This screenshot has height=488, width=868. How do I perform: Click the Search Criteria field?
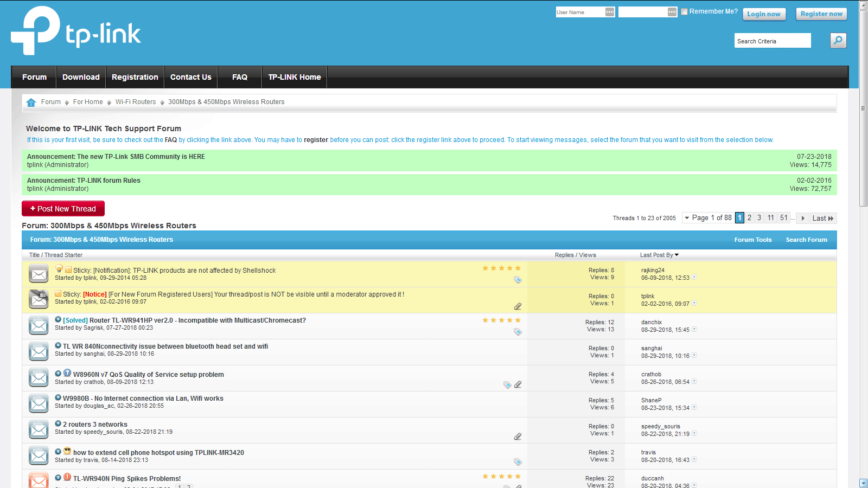pos(773,41)
